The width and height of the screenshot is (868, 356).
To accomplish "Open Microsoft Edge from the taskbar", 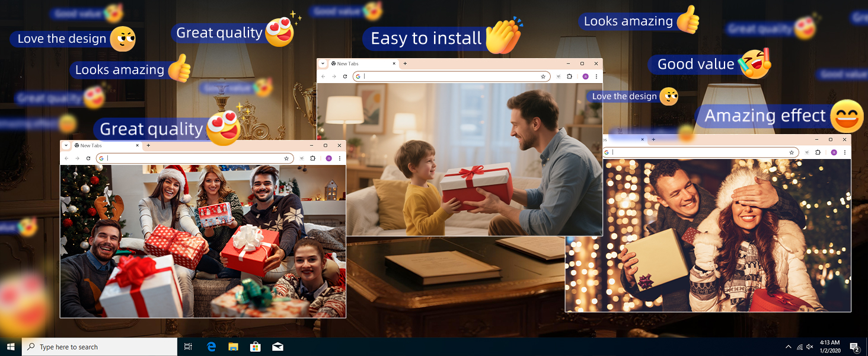I will 212,347.
